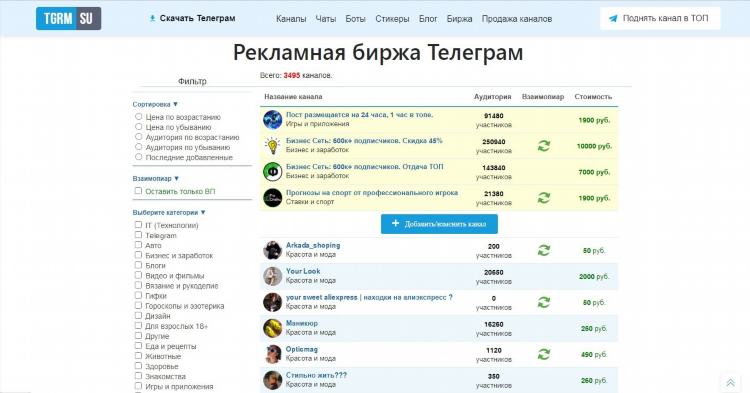
Task: Click the plus icon on the add channel button
Action: (395, 223)
